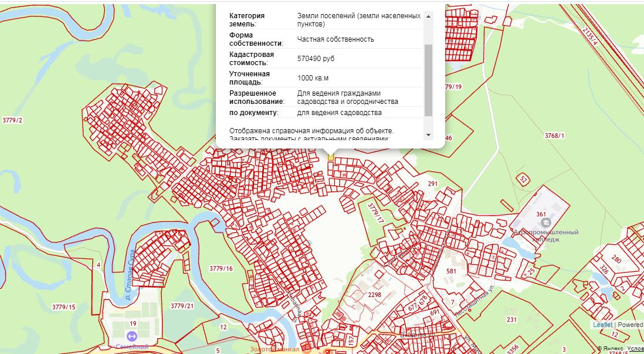Open the Leaflet attribution link

(x=602, y=325)
